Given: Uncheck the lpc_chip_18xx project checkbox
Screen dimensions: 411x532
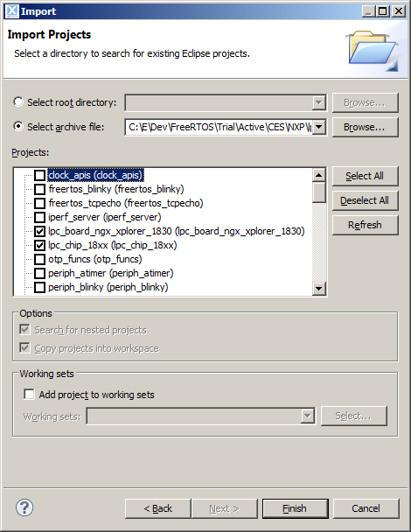Looking at the screenshot, I should (x=39, y=245).
